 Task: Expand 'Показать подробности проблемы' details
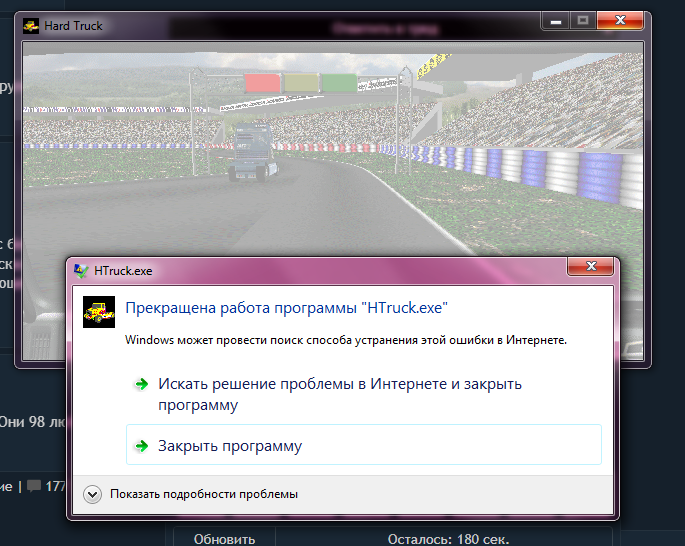[190, 494]
